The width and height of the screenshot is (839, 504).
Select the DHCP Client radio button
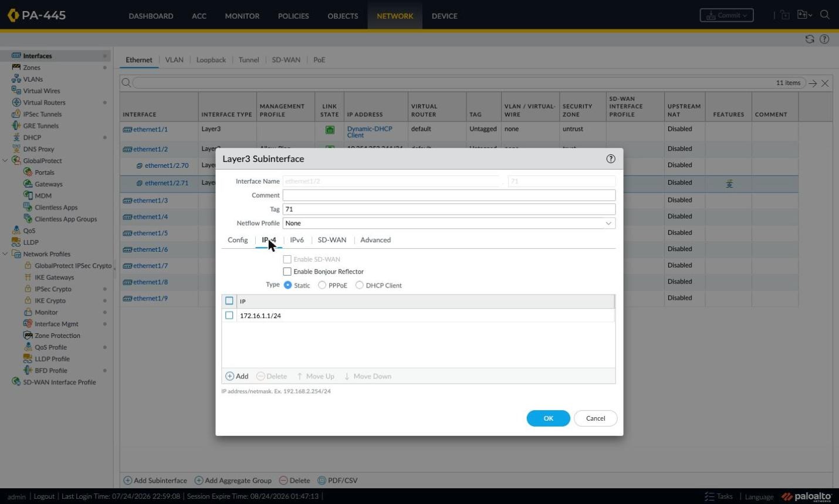tap(359, 285)
